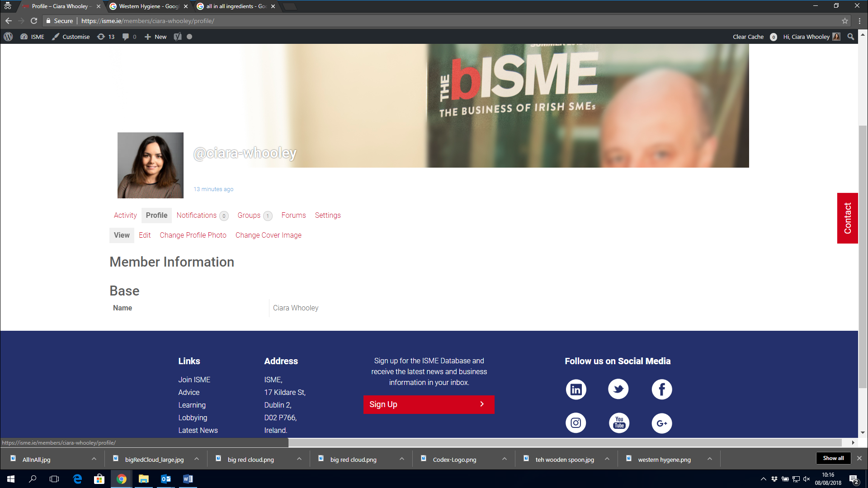
Task: Click the LinkedIn social media icon
Action: [x=576, y=389]
